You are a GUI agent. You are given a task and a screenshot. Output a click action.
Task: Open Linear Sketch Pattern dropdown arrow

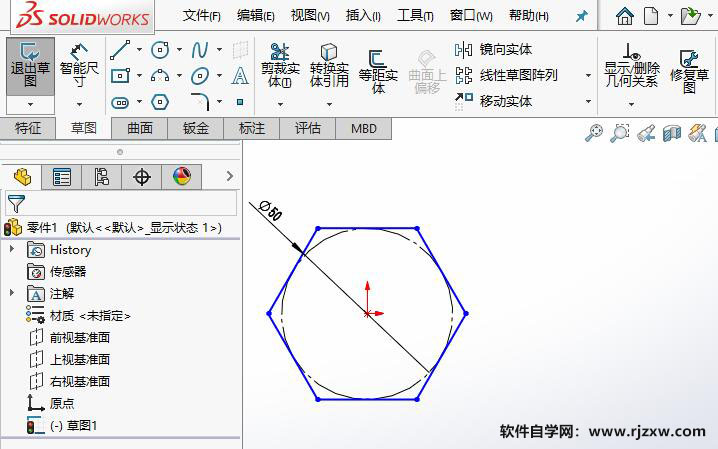point(588,76)
